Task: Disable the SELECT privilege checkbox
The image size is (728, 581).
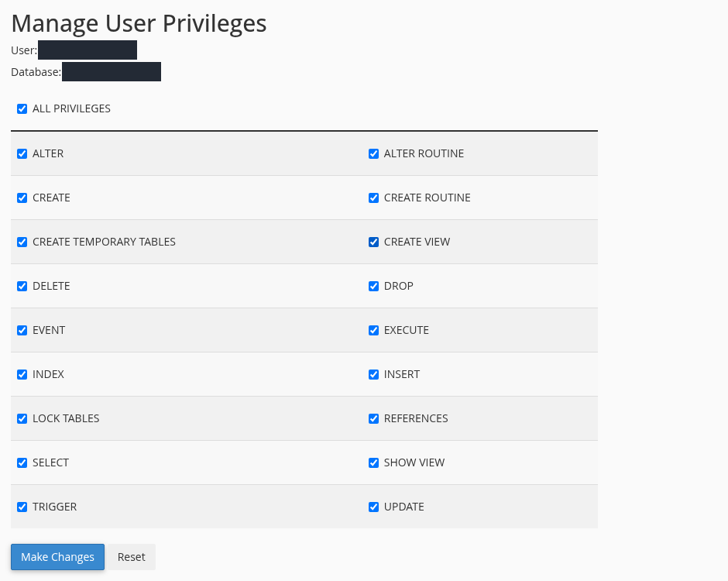Action: click(x=22, y=462)
